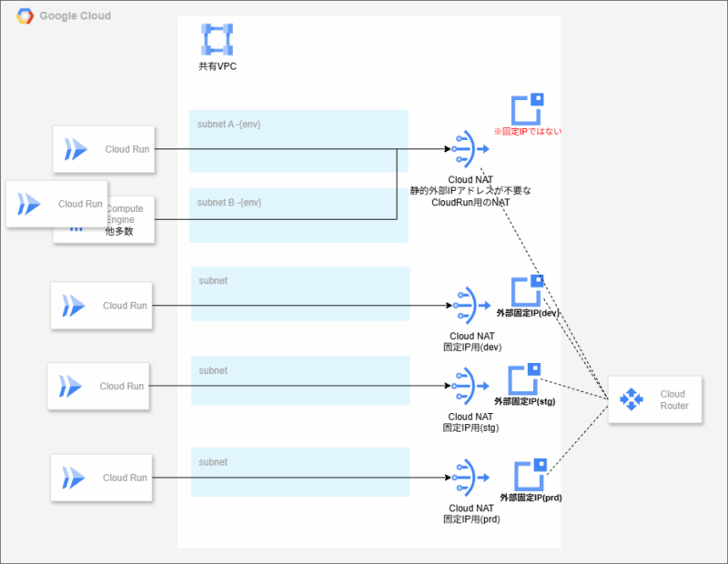This screenshot has width=728, height=564.
Task: Select the red "※固定IPではない" note
Action: click(x=528, y=132)
